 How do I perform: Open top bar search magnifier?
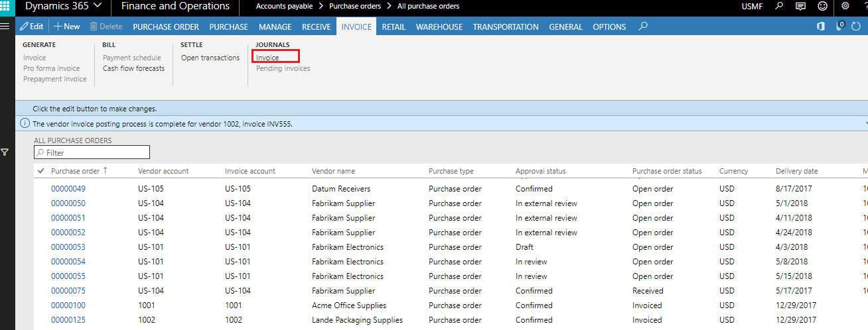(x=780, y=6)
